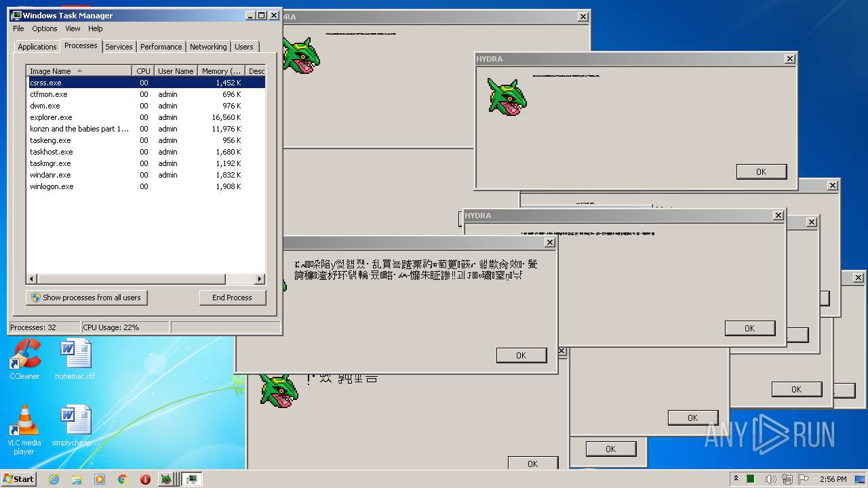The height and width of the screenshot is (488, 868).
Task: Open the Opera browser taskbar icon
Action: [x=145, y=479]
